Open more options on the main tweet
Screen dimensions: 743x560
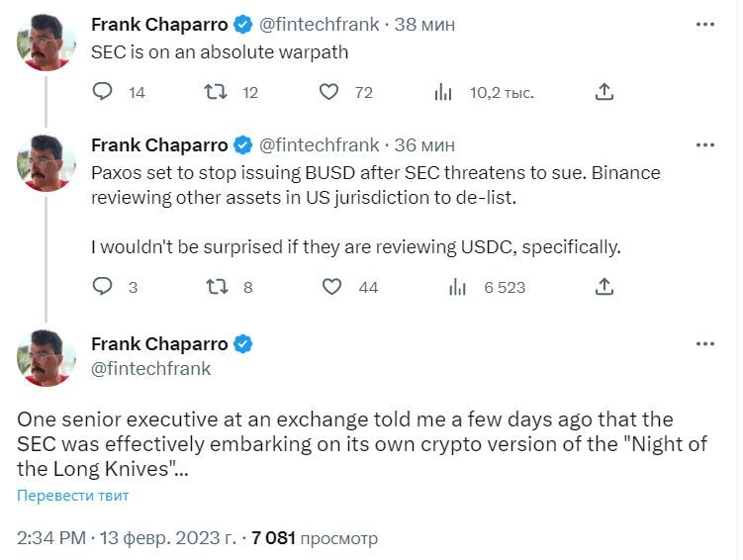tap(704, 344)
